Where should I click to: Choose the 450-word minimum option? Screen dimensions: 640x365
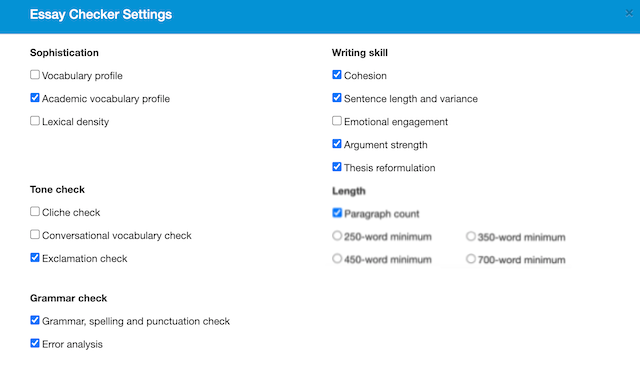pos(337,258)
